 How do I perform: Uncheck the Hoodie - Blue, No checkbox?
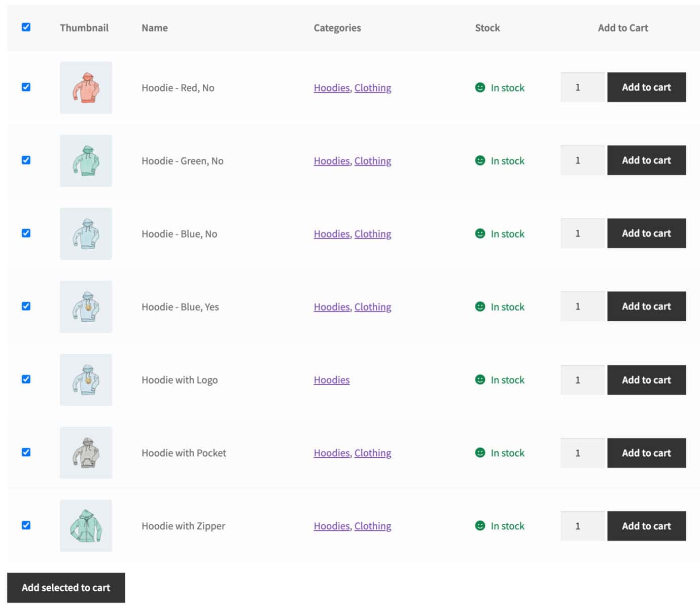[x=26, y=233]
